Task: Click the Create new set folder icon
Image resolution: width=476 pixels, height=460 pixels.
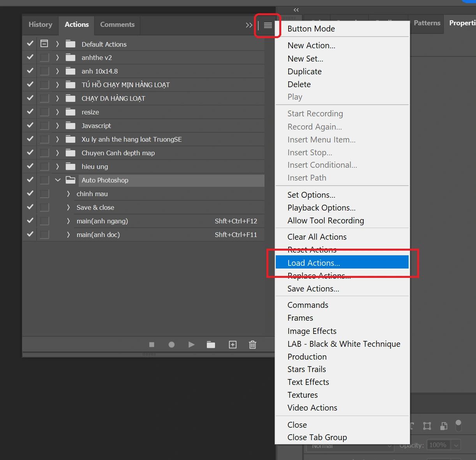Action: pyautogui.click(x=211, y=344)
